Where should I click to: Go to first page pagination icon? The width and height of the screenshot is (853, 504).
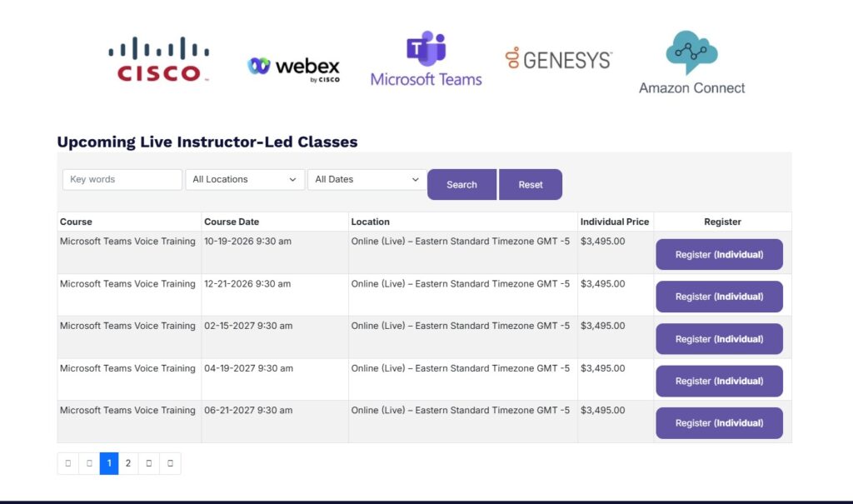[68, 463]
